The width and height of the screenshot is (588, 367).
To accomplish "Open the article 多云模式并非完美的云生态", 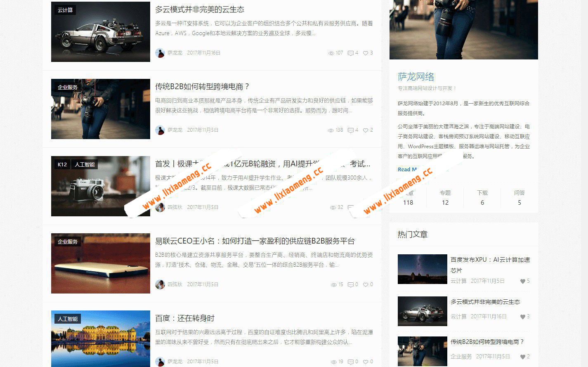I will coord(200,9).
